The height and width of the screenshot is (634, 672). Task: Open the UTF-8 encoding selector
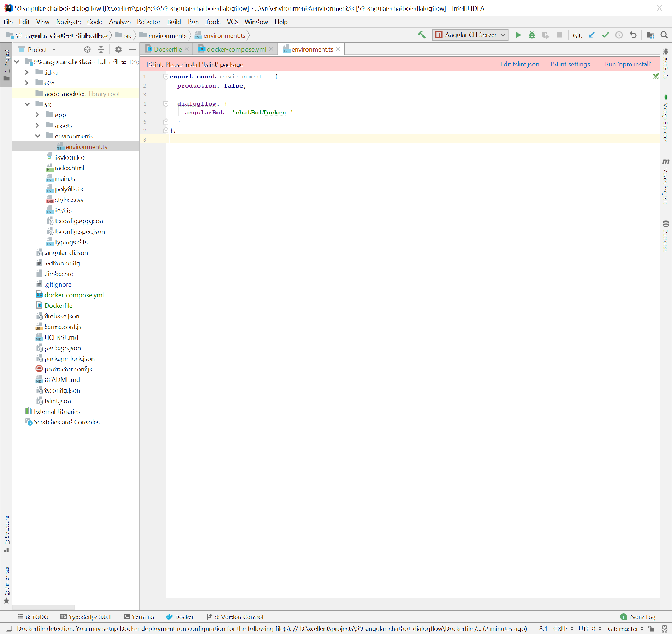click(590, 628)
